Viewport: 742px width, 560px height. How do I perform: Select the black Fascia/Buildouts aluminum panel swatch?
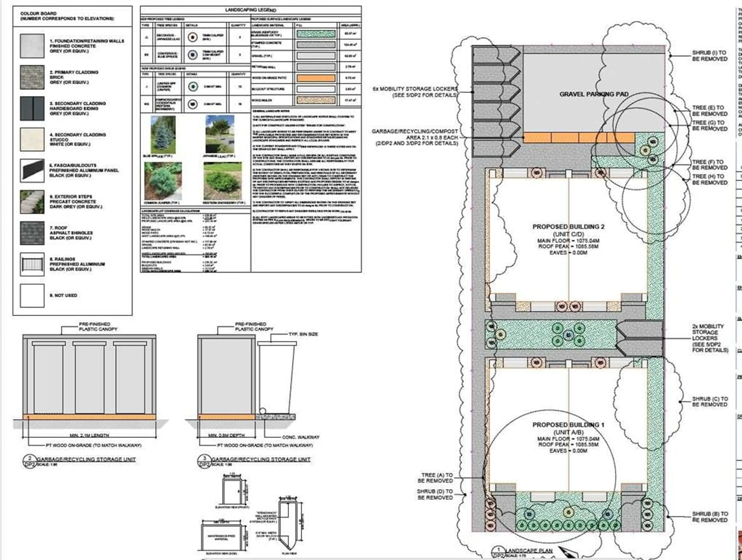pos(32,170)
